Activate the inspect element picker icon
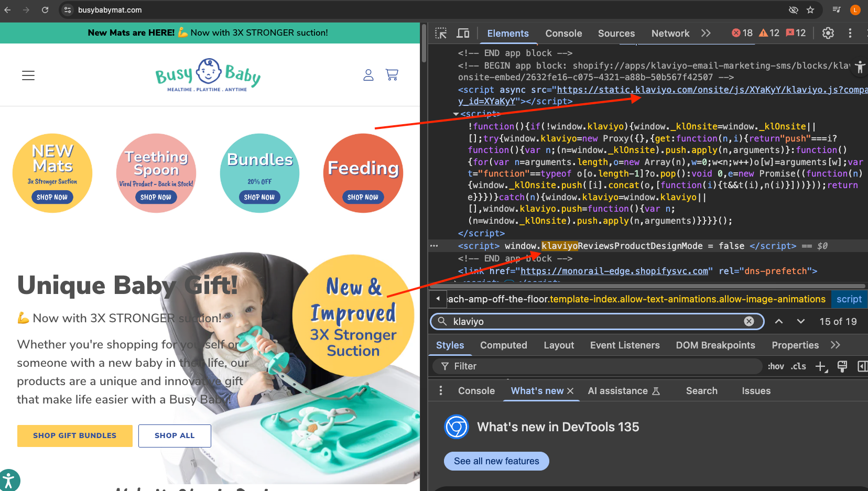This screenshot has height=491, width=868. coord(441,34)
